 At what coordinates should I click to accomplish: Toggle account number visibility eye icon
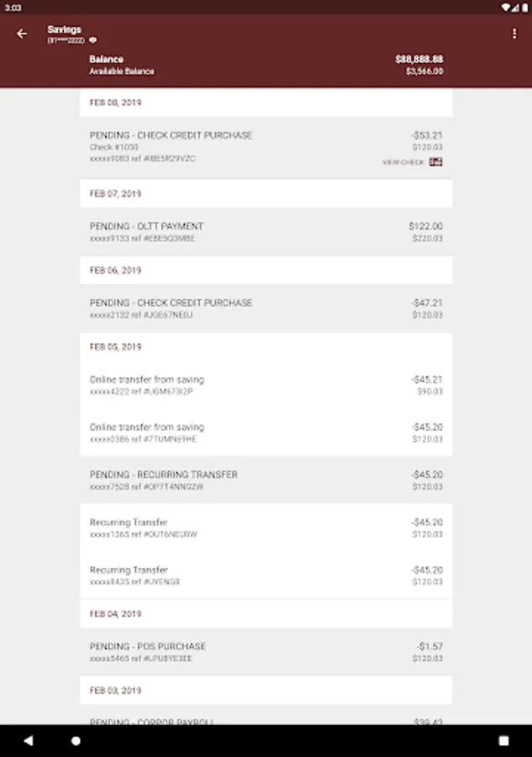93,40
